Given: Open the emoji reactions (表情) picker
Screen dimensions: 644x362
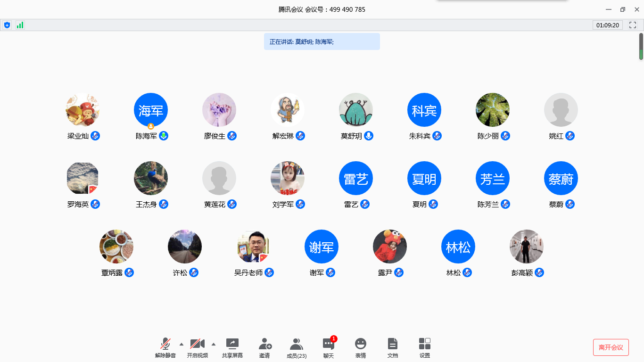Looking at the screenshot, I should [x=361, y=344].
